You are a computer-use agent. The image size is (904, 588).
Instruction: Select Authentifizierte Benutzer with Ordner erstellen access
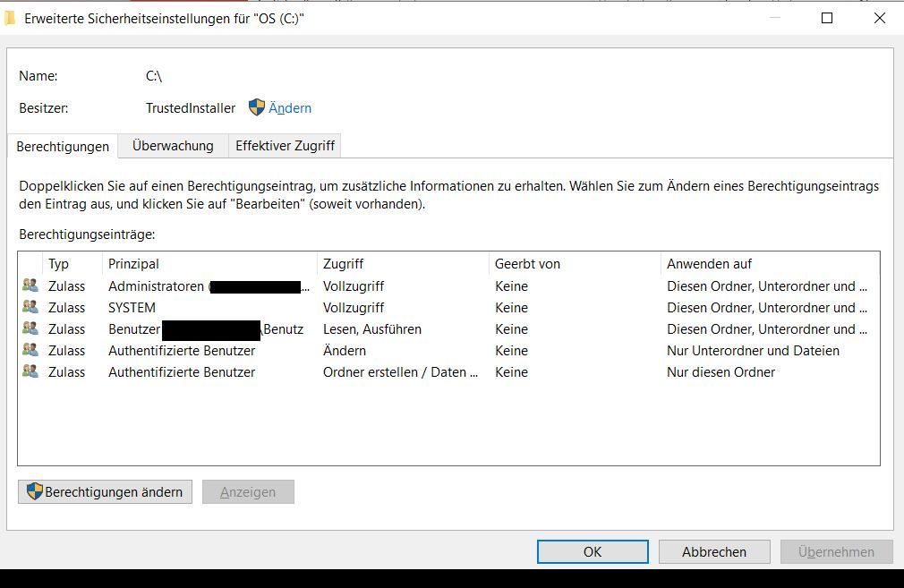tap(448, 371)
